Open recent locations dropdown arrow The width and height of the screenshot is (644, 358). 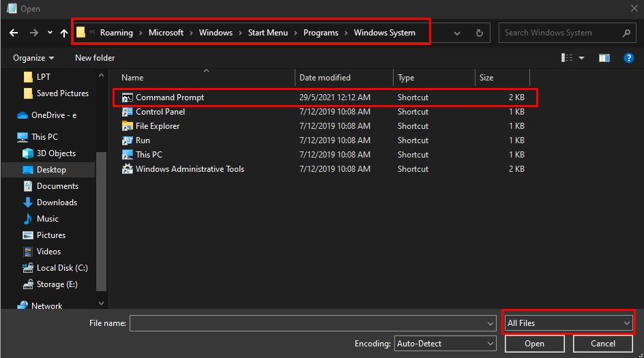[x=50, y=33]
